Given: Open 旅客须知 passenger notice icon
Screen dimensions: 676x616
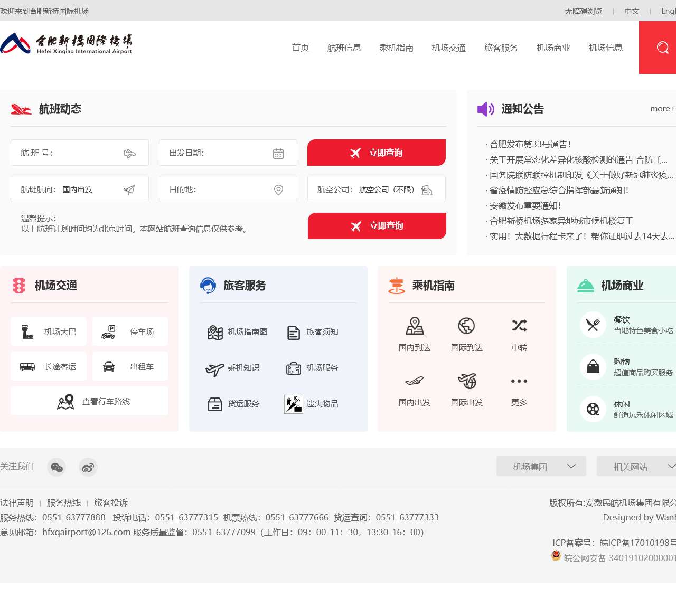Looking at the screenshot, I should pyautogui.click(x=294, y=333).
